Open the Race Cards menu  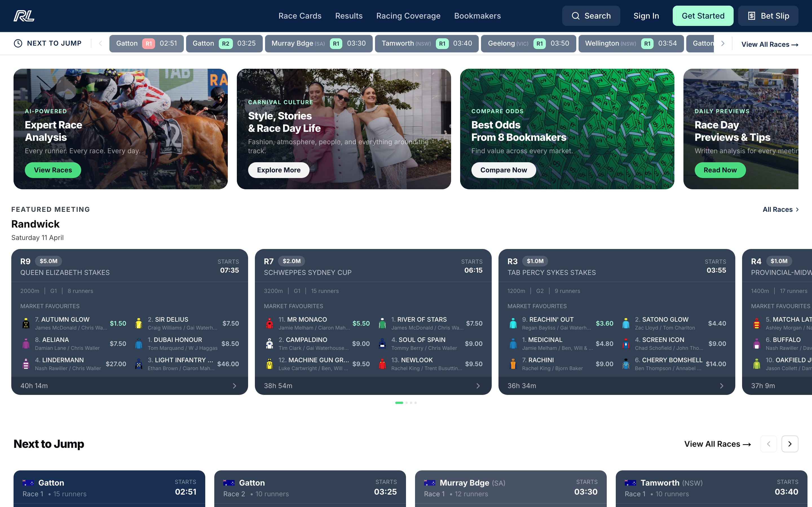300,16
